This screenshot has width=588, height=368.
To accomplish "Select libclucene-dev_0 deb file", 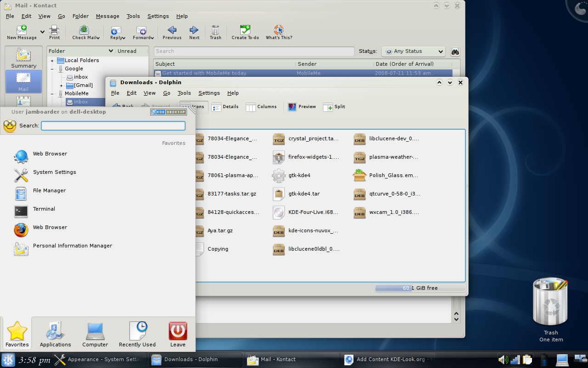I will [x=386, y=138].
